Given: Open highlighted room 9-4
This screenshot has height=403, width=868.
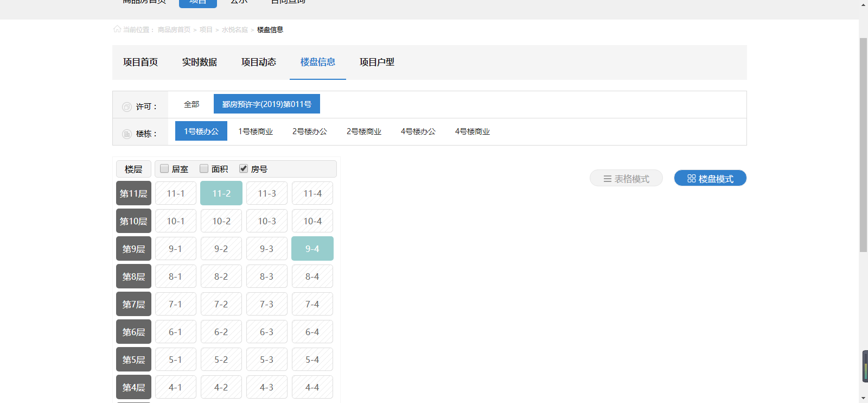Looking at the screenshot, I should coord(312,249).
